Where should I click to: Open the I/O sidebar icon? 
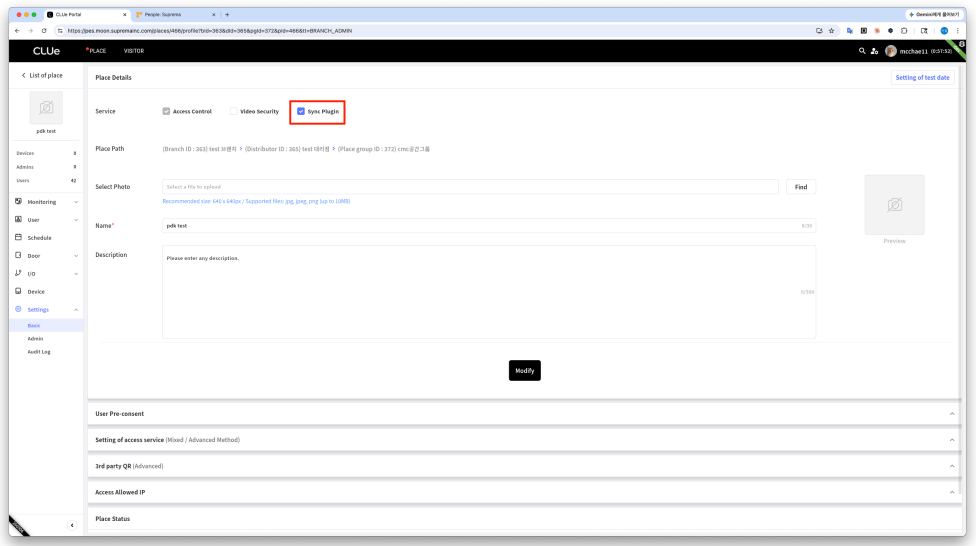click(18, 273)
